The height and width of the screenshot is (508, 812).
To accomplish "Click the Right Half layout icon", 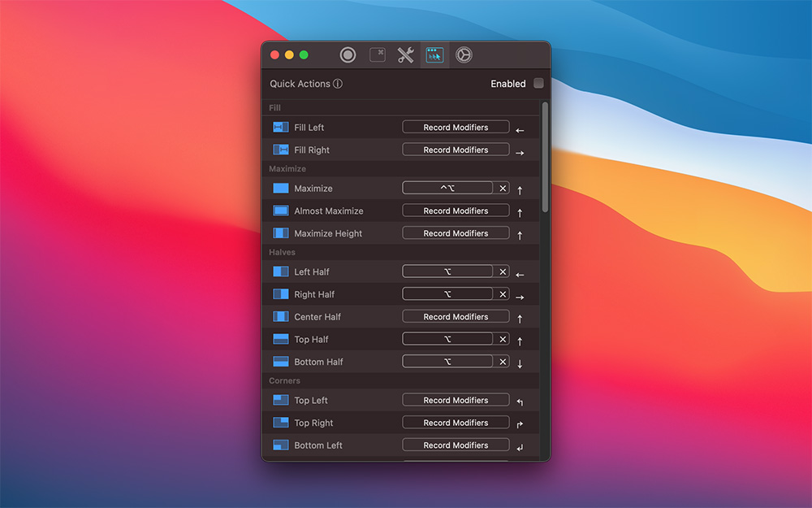I will (x=281, y=294).
